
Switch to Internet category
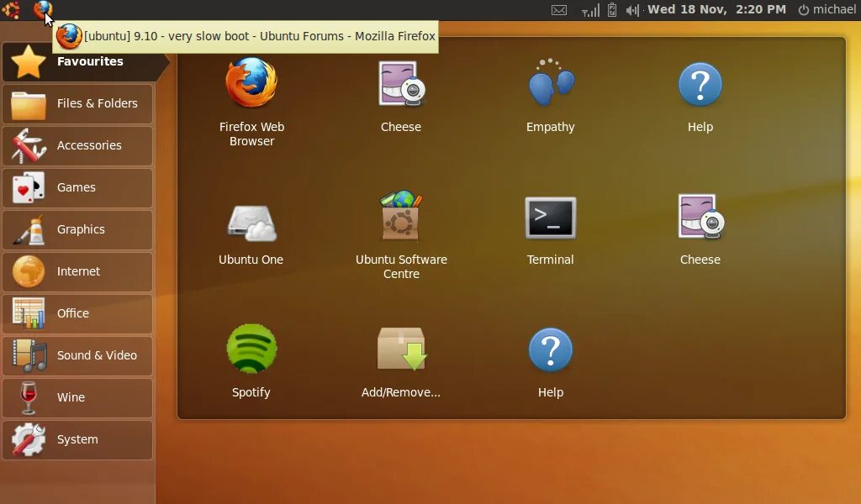[77, 271]
